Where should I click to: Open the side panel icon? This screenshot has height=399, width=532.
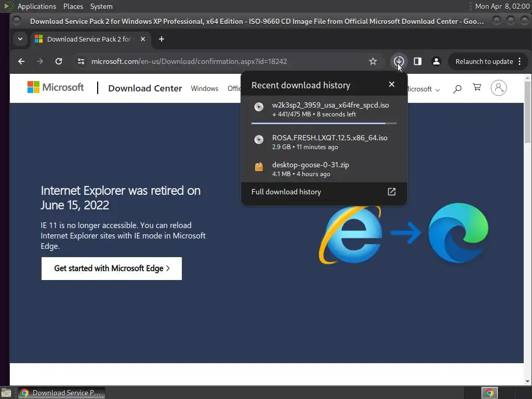click(x=417, y=61)
